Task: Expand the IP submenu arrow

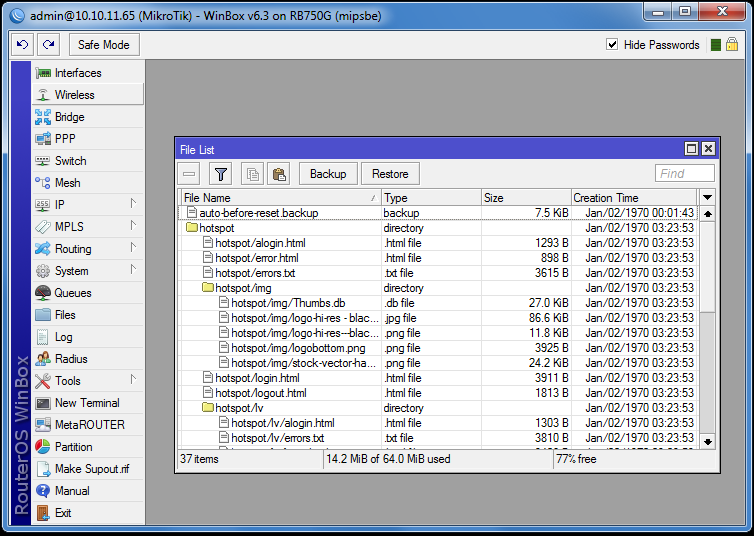Action: tap(134, 204)
